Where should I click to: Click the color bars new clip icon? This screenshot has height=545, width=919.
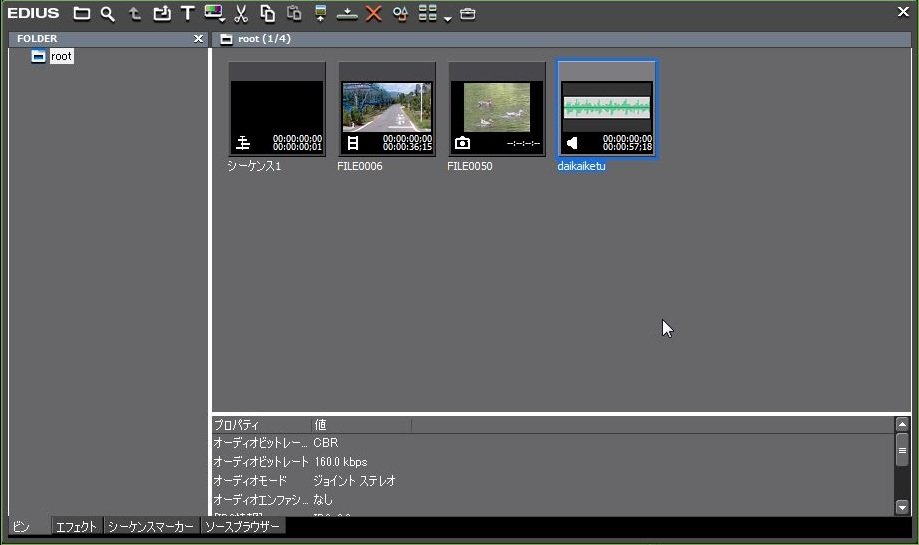pos(213,12)
